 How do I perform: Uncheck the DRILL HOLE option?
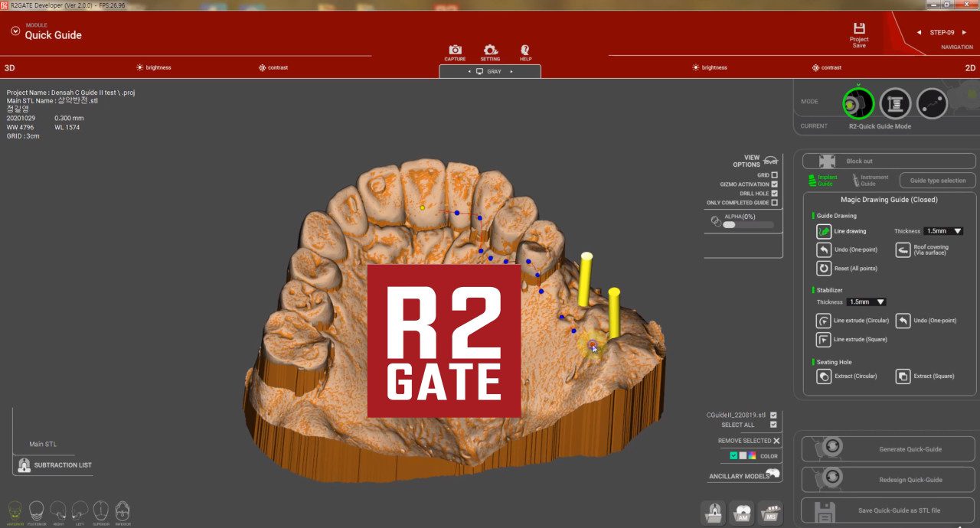click(x=775, y=194)
